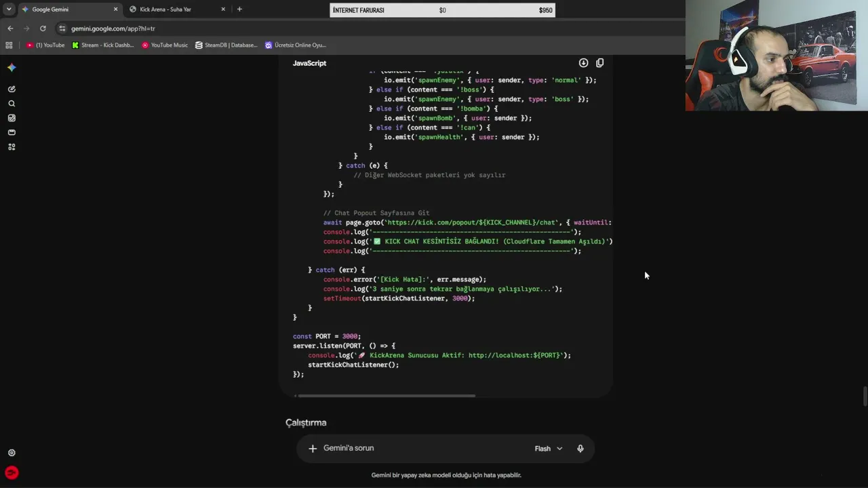The image size is (868, 488).
Task: Open the Stream - Kick Dashboard bookmark
Action: [x=103, y=45]
